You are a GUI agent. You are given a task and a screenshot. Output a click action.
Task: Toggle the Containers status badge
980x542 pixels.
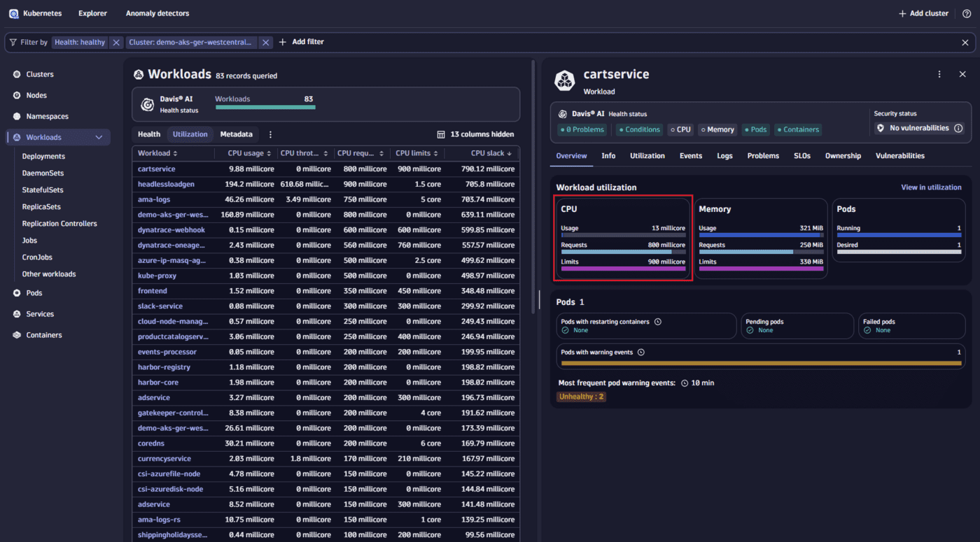coord(797,129)
